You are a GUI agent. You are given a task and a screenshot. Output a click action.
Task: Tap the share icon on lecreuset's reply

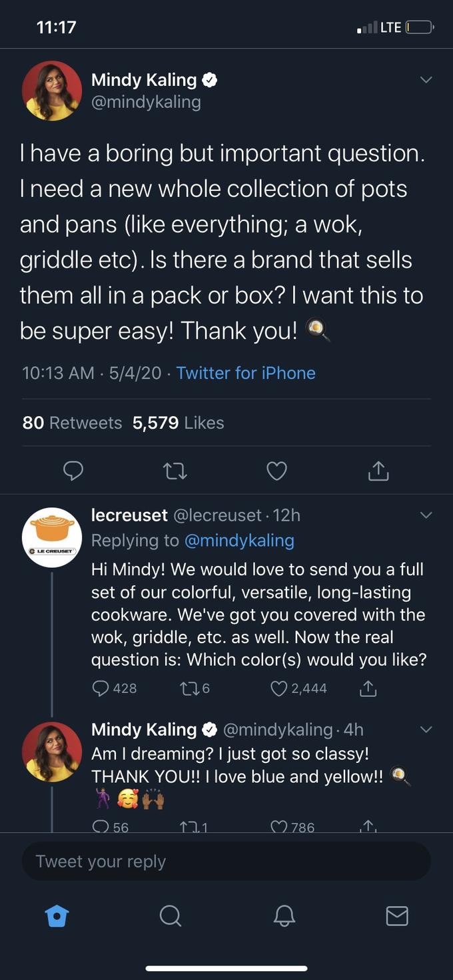pos(368,688)
